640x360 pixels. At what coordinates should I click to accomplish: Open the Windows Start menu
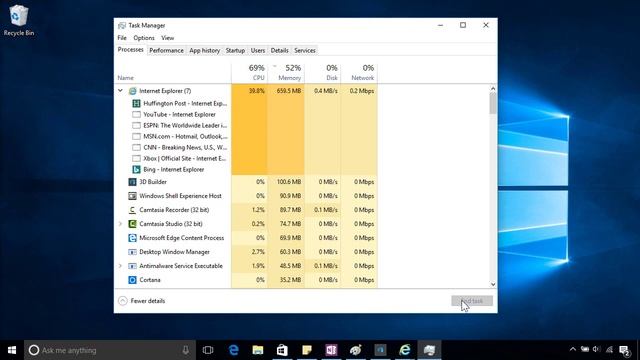(12, 350)
